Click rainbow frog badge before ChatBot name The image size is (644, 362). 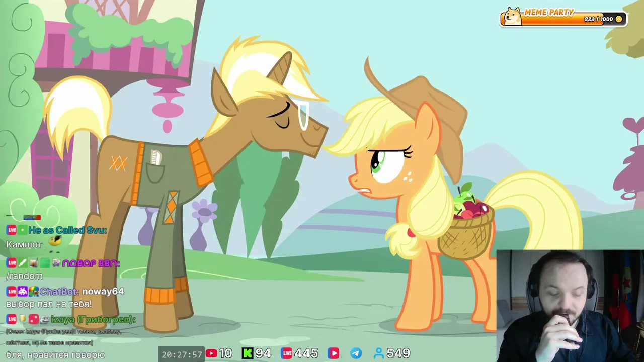tap(33, 291)
